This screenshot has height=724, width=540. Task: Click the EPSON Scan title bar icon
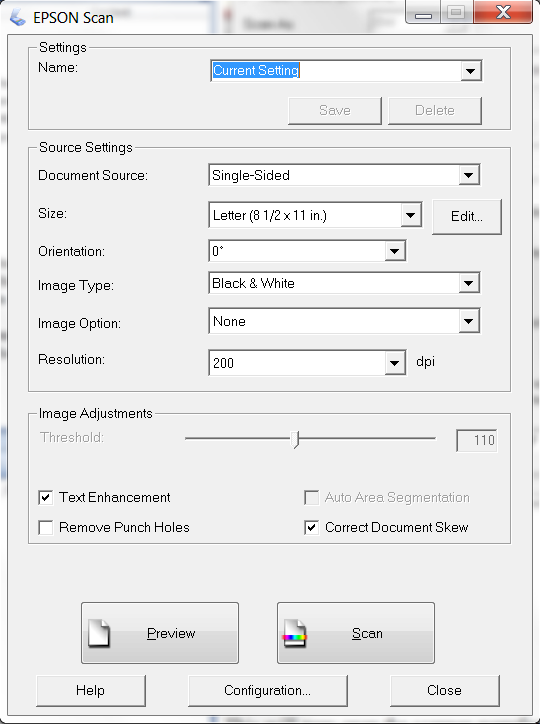pyautogui.click(x=18, y=18)
